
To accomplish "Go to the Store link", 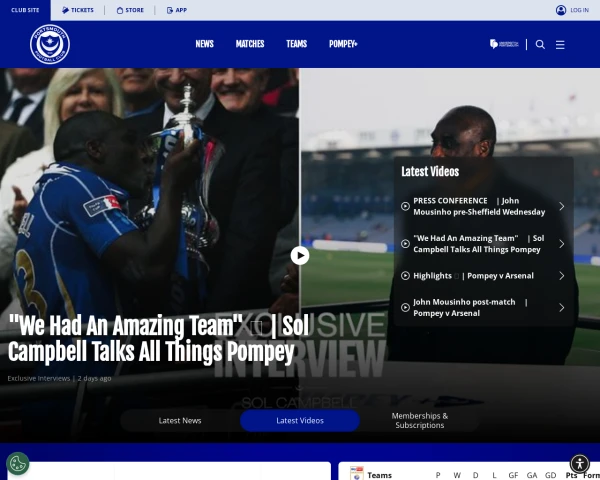I will 130,10.
